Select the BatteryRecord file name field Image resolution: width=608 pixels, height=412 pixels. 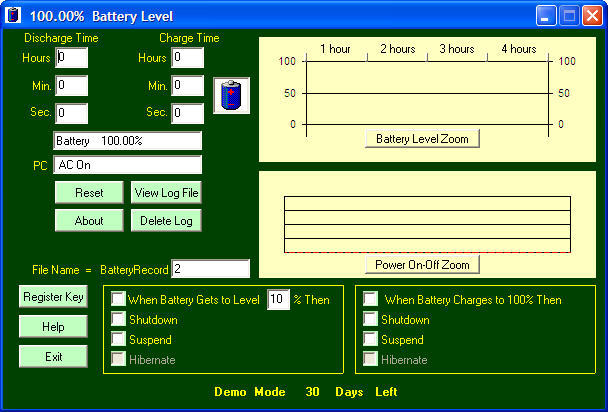click(210, 269)
